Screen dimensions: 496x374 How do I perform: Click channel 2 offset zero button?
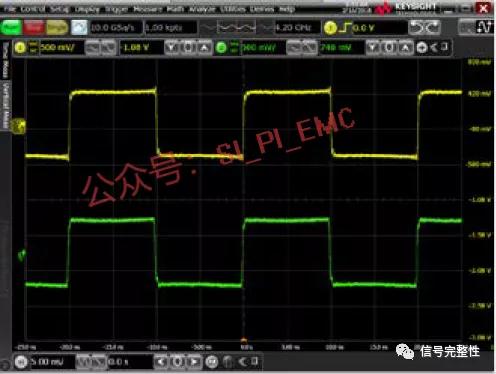coord(389,48)
